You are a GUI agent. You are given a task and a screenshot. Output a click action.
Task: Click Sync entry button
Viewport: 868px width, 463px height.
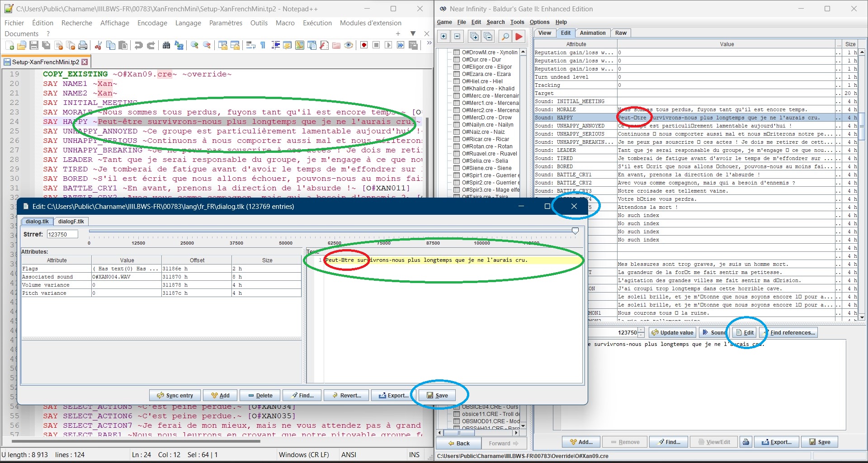[175, 395]
